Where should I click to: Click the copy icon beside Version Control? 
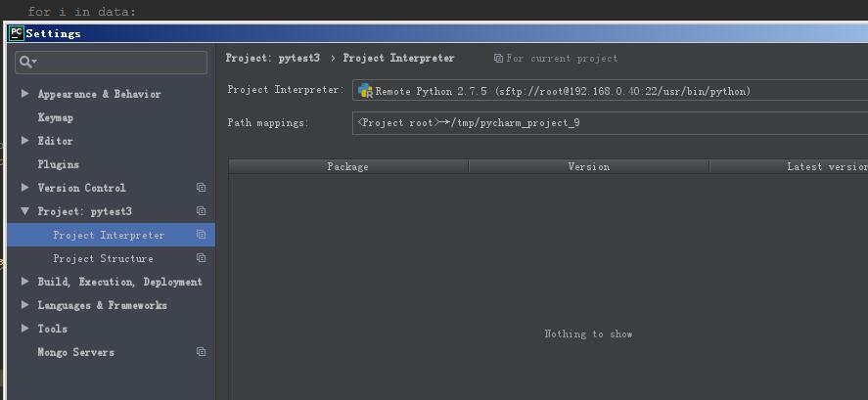click(201, 188)
